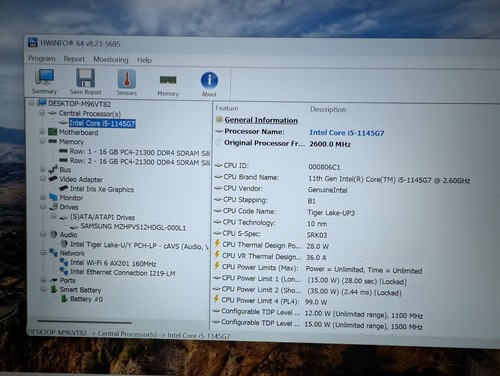
Task: Select Intel Iris Xe Graphics item
Action: coord(102,189)
